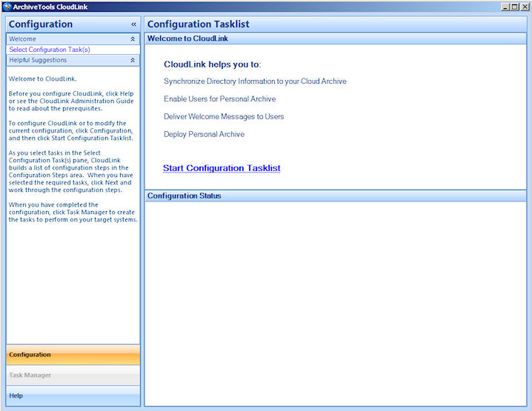The height and width of the screenshot is (411, 532).
Task: Click 'Enable Users for Personal Archive' text
Action: [220, 99]
